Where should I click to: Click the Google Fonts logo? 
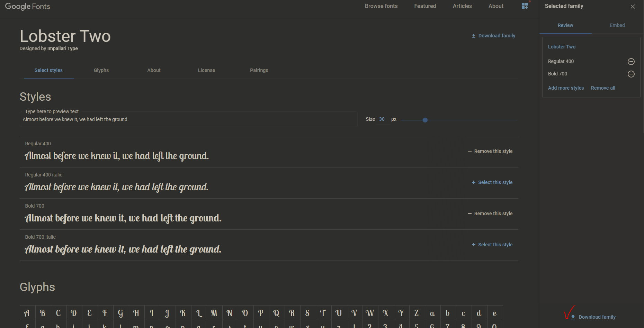pyautogui.click(x=28, y=6)
